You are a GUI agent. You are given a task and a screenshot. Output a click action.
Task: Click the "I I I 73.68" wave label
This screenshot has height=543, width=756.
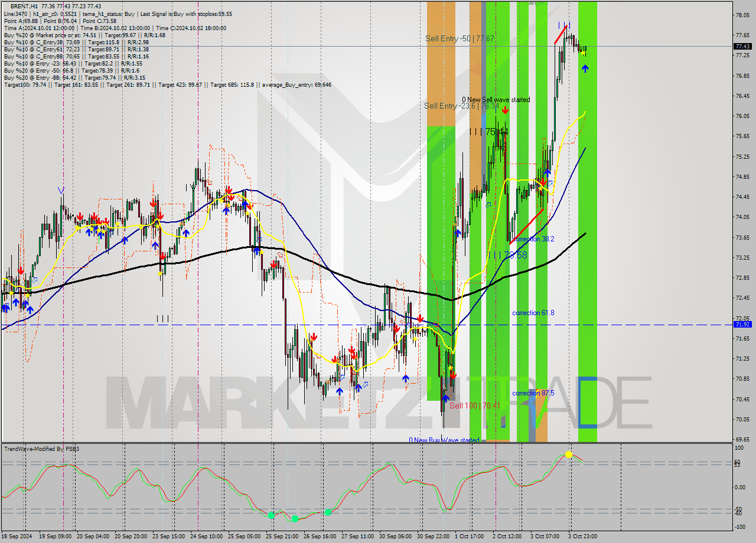507,255
